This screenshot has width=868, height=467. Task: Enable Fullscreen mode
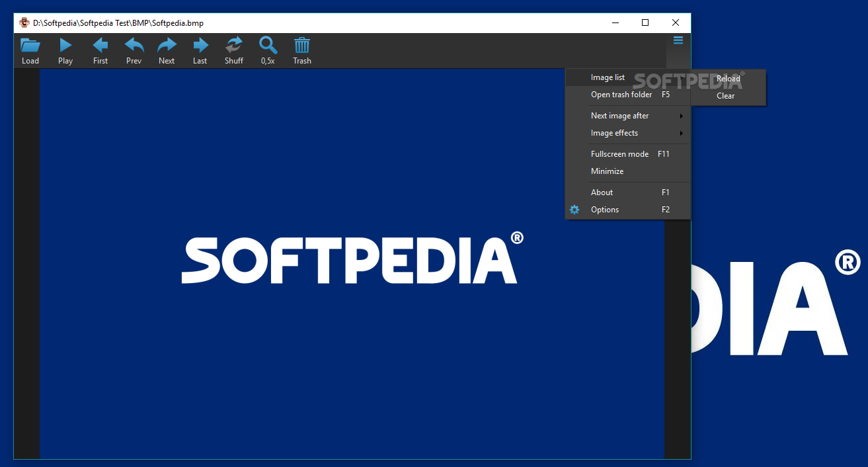[x=628, y=154]
